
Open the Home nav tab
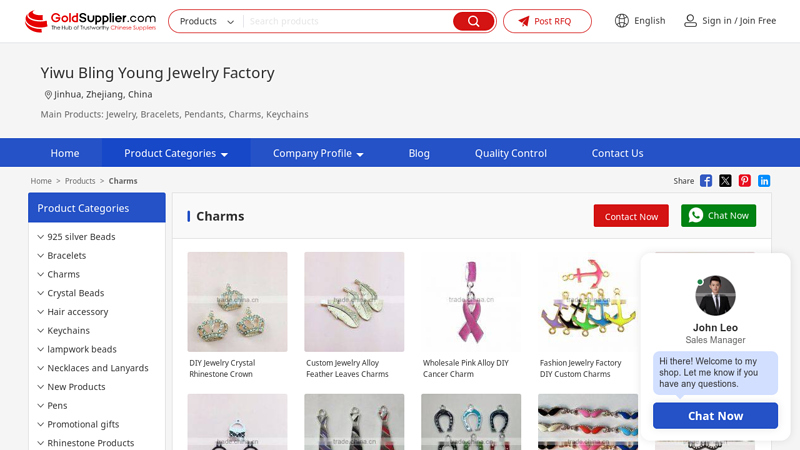65,153
